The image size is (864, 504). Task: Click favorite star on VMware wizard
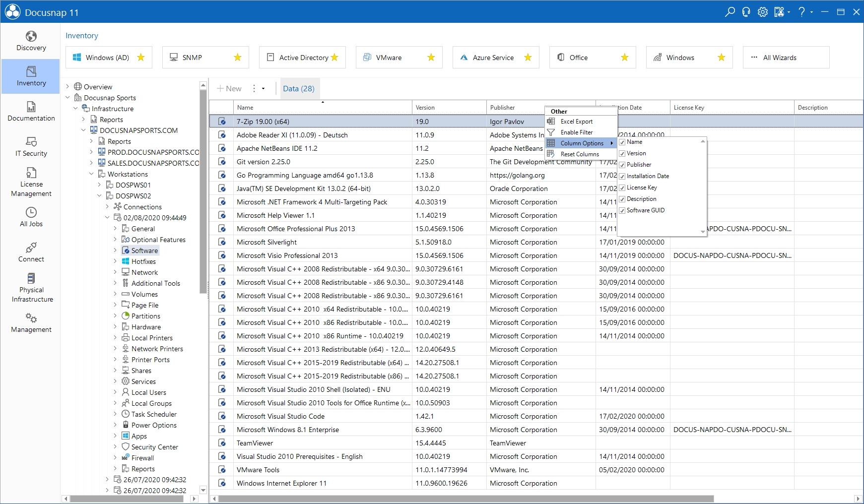coord(431,58)
